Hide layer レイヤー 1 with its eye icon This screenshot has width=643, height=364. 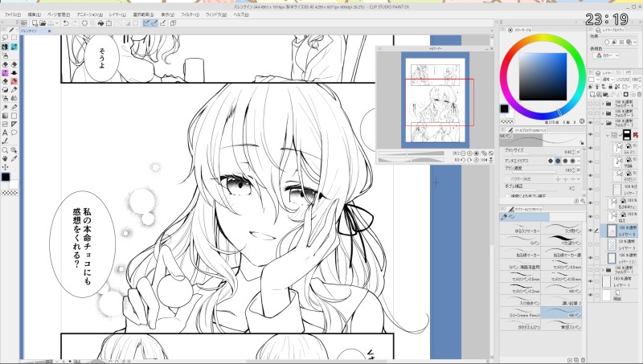[591, 281]
